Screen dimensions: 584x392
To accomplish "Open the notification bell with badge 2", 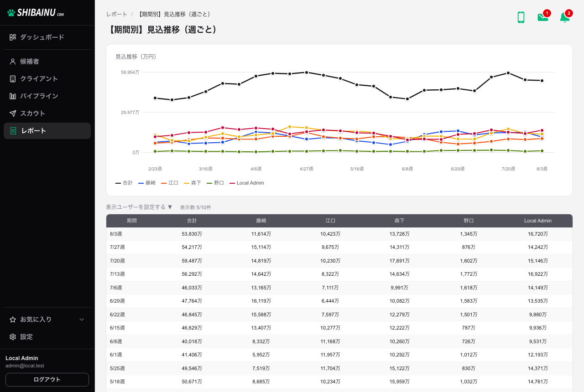I will coord(565,17).
